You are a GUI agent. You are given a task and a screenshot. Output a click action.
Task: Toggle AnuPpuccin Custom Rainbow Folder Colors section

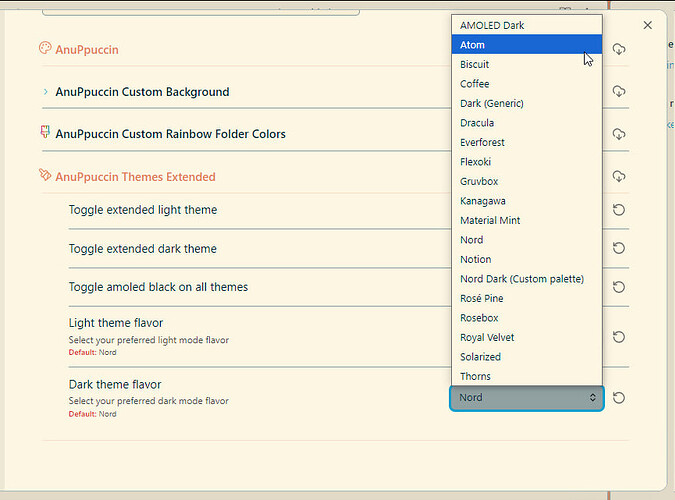coord(170,134)
